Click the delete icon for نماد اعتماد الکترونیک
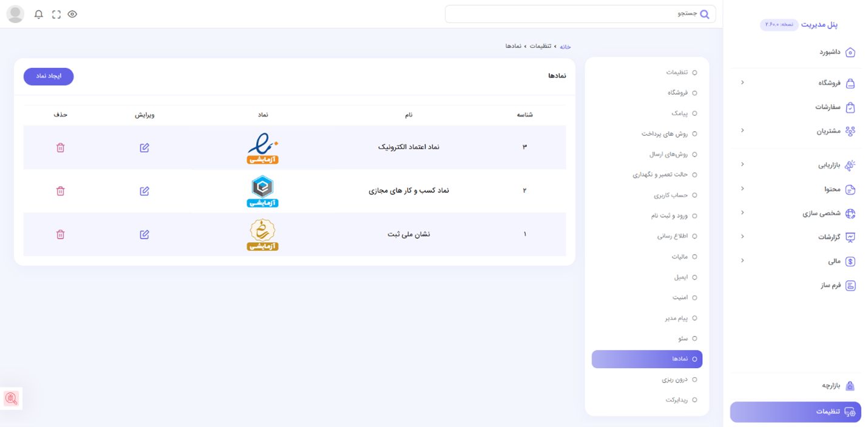Screen dimensions: 868x427 [x=60, y=147]
